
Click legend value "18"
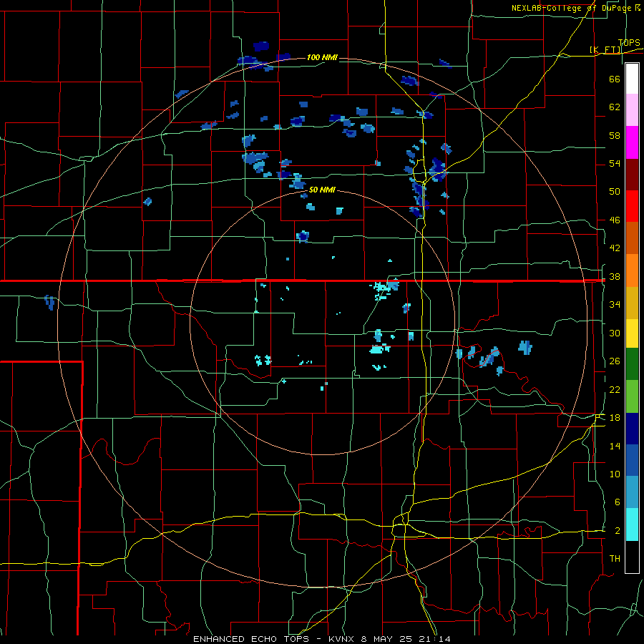pos(615,418)
